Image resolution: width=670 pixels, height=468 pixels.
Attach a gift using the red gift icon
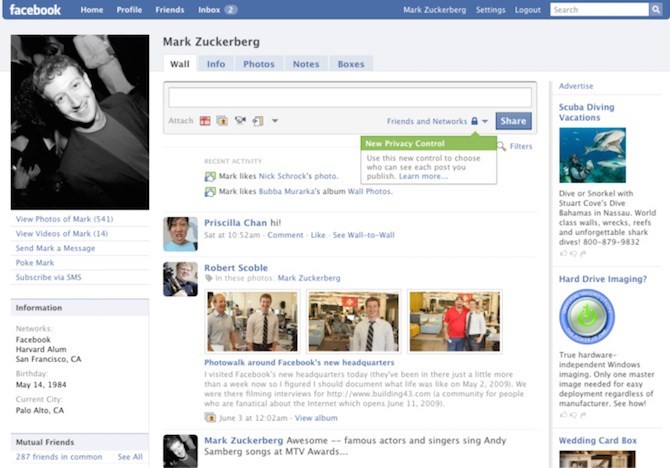(205, 121)
